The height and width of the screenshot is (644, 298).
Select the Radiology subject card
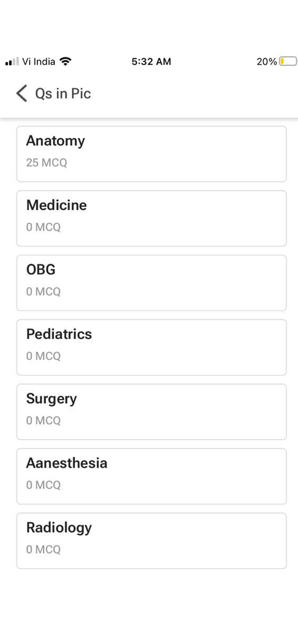pos(151,540)
